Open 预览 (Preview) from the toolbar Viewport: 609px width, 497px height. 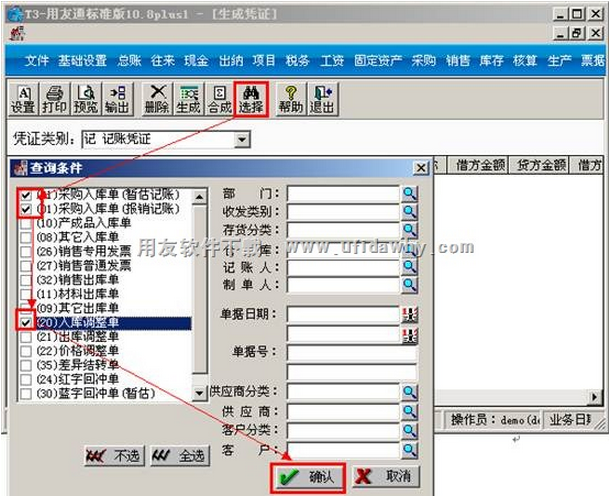pyautogui.click(x=86, y=98)
